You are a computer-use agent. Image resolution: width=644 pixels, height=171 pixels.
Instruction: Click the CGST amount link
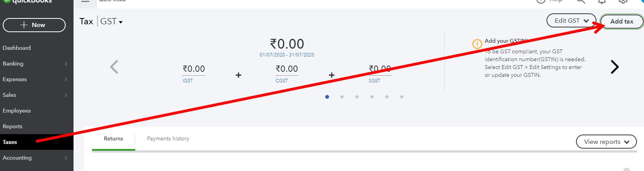click(287, 69)
